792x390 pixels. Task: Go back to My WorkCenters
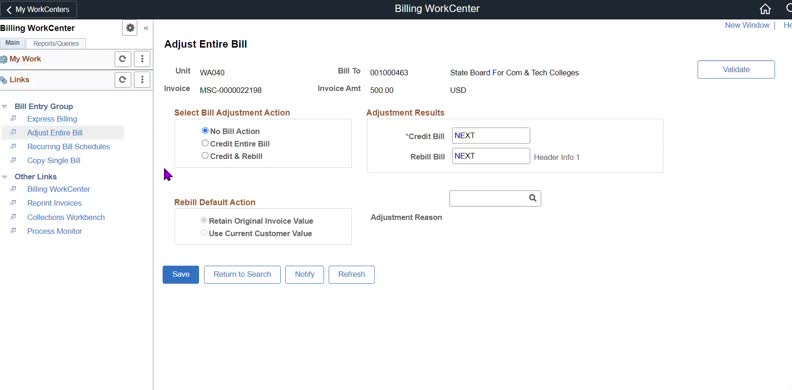[x=38, y=10]
